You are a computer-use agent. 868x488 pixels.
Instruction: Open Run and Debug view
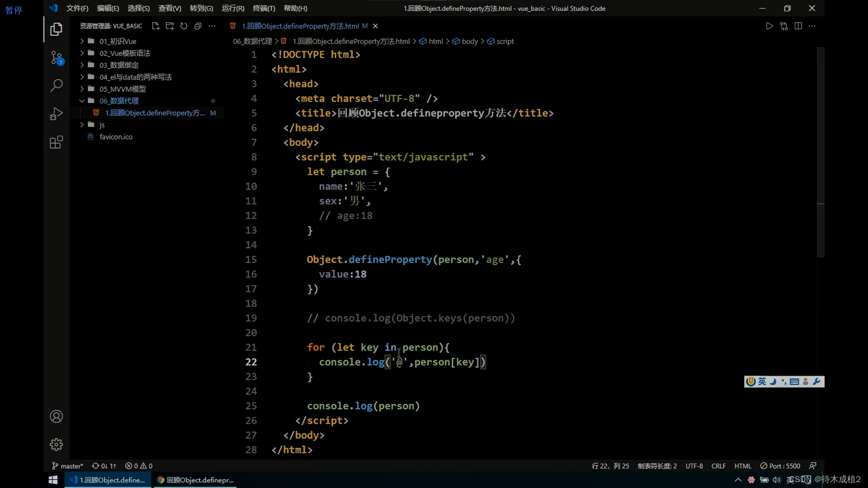[x=56, y=113]
